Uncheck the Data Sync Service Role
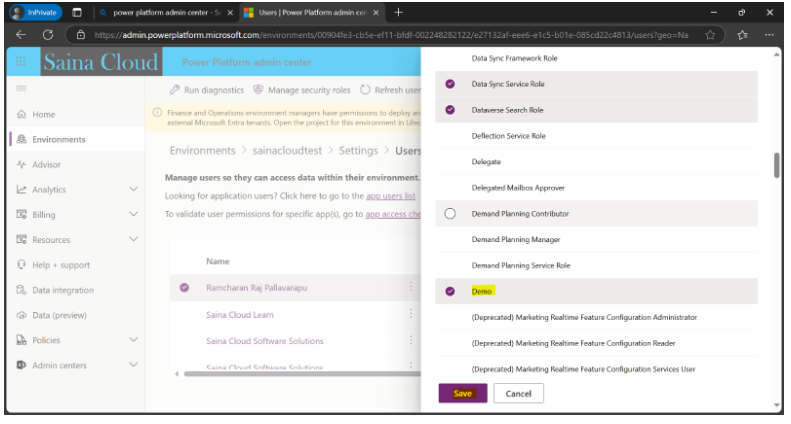This screenshot has height=424, width=791. [x=450, y=84]
